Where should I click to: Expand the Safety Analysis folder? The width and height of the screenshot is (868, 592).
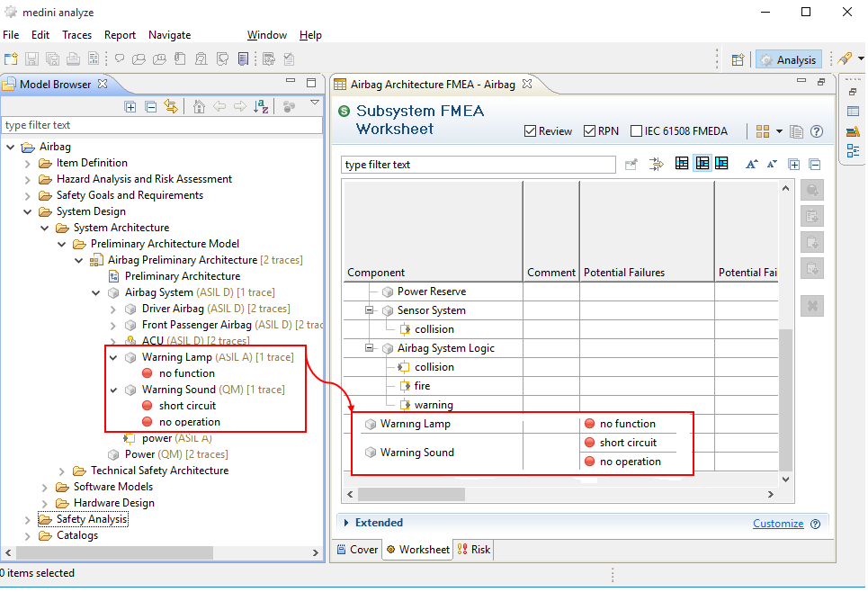28,519
